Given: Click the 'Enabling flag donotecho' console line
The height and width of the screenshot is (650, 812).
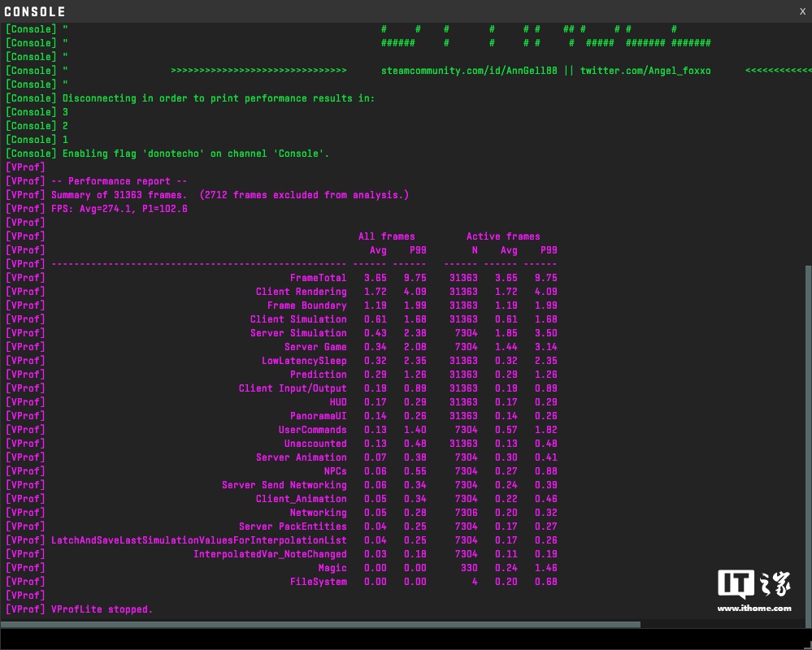Looking at the screenshot, I should pyautogui.click(x=195, y=154).
